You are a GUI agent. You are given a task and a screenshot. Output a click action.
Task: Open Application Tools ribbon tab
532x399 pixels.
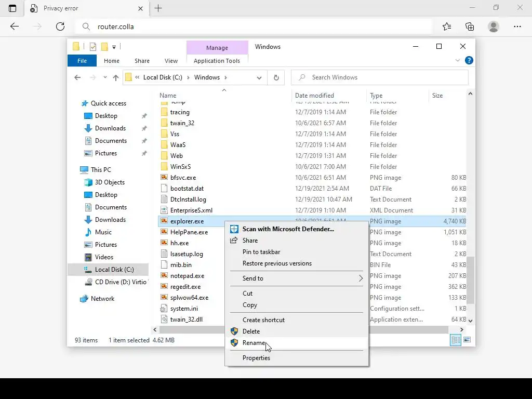[217, 61]
